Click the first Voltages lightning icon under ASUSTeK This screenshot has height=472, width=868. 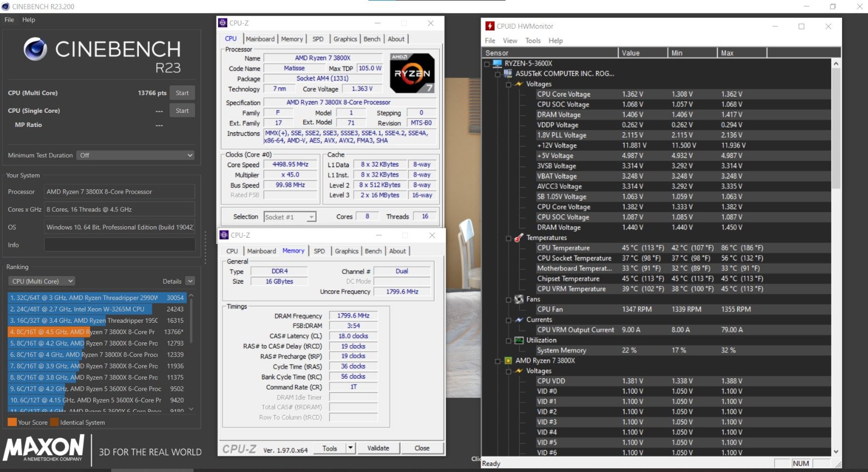click(519, 84)
